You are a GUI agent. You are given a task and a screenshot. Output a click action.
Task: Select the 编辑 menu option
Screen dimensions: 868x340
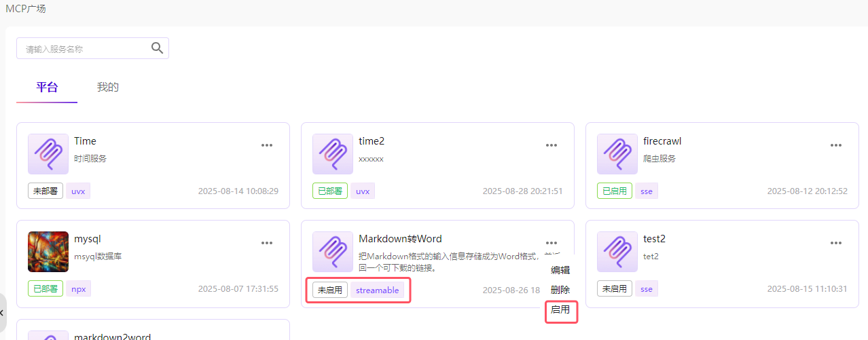click(560, 270)
